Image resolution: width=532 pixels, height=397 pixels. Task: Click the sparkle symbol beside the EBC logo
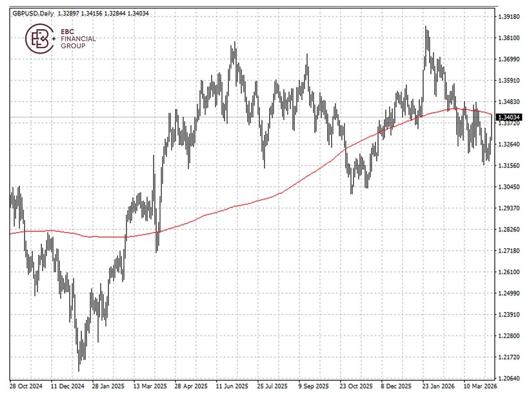(x=54, y=38)
